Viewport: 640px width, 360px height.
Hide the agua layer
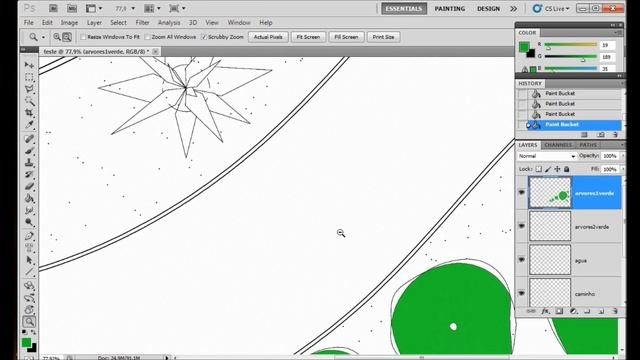coord(522,260)
